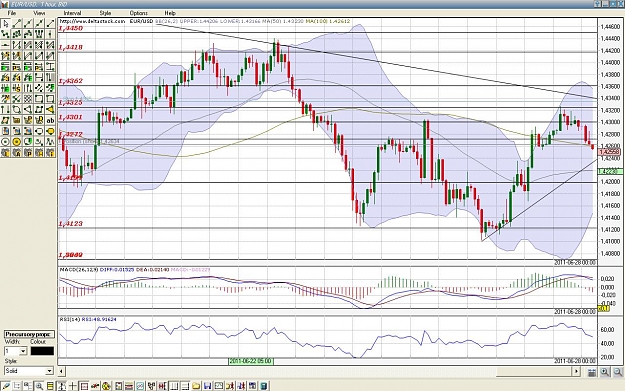
Task: Click the zoom in magnifier beside calendar
Action: (605, 372)
